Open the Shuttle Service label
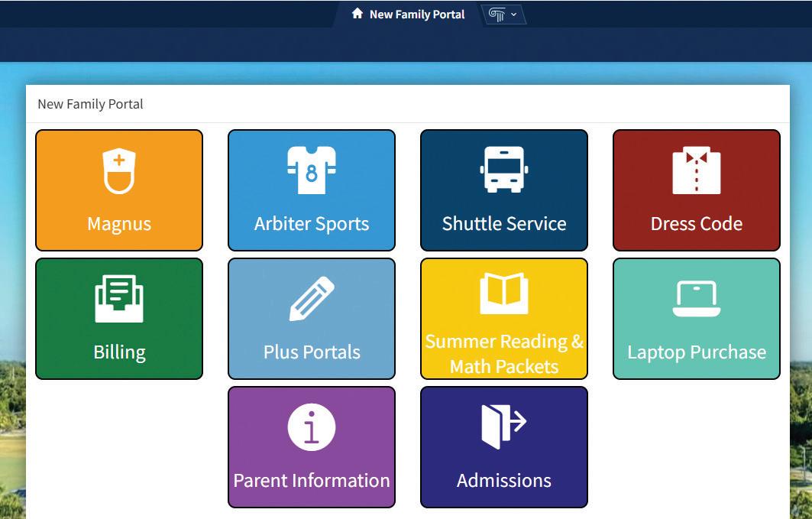This screenshot has height=519, width=812. (x=504, y=223)
